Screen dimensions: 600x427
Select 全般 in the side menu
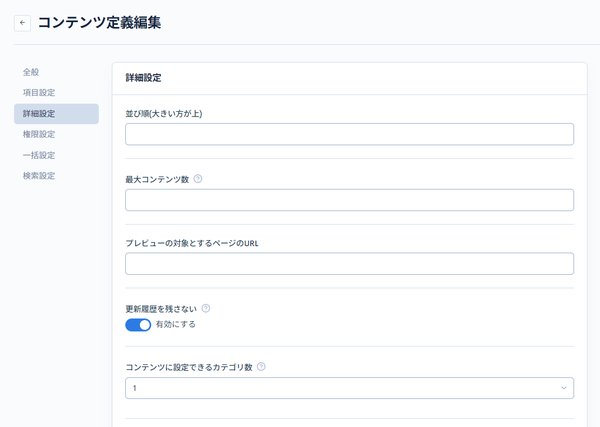point(56,72)
